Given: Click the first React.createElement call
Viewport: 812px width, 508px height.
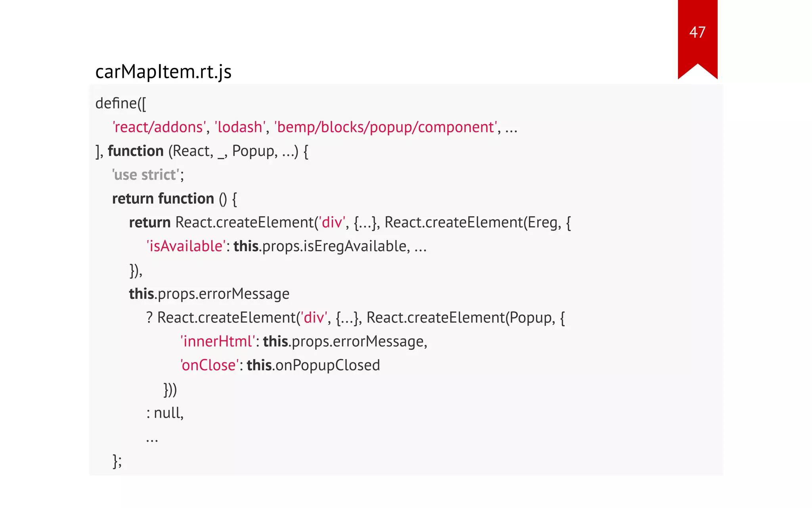Looking at the screenshot, I should [244, 223].
